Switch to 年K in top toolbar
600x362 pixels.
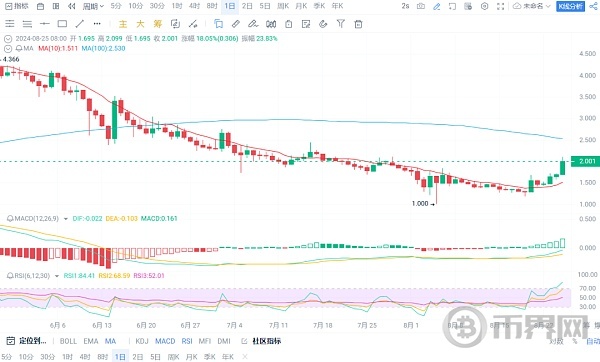[337, 6]
